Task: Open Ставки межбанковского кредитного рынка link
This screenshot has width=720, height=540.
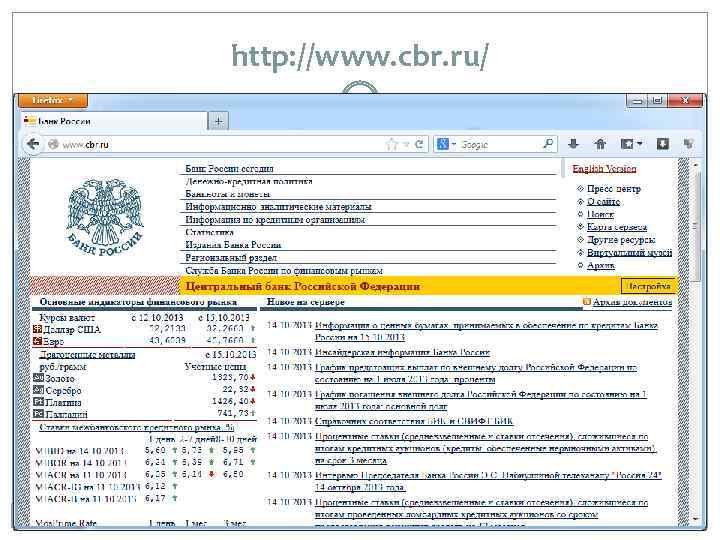Action: [x=137, y=428]
